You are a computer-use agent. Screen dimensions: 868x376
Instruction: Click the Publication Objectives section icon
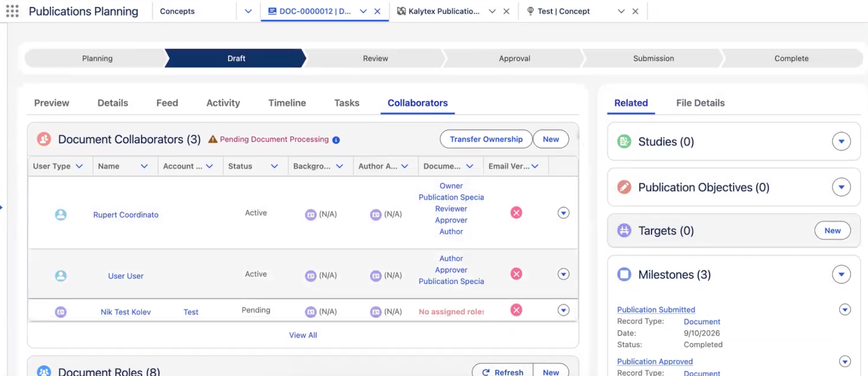pyautogui.click(x=624, y=187)
